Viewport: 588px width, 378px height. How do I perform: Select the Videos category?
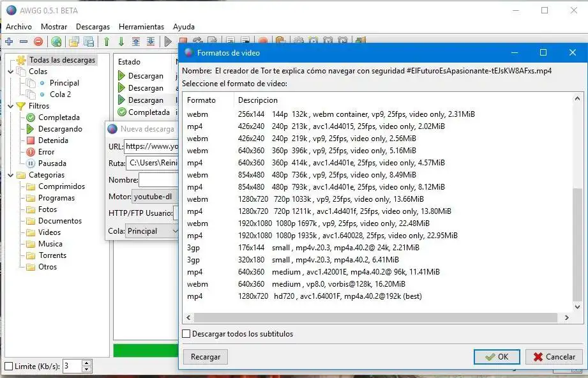(x=49, y=232)
